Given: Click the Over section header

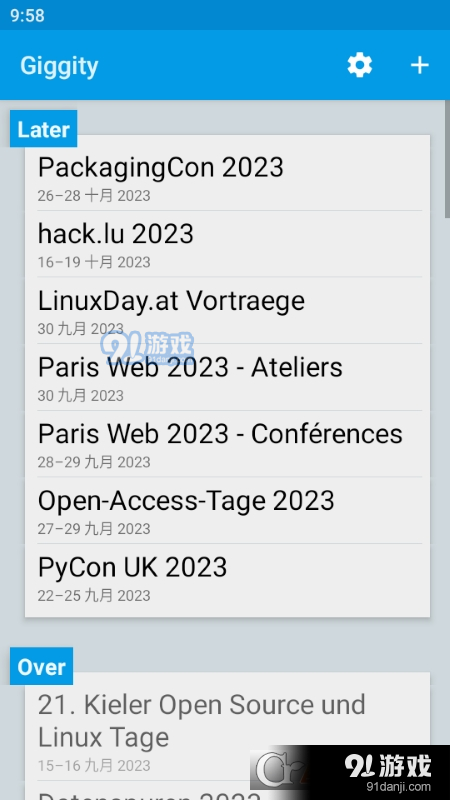Looking at the screenshot, I should click(41, 666).
